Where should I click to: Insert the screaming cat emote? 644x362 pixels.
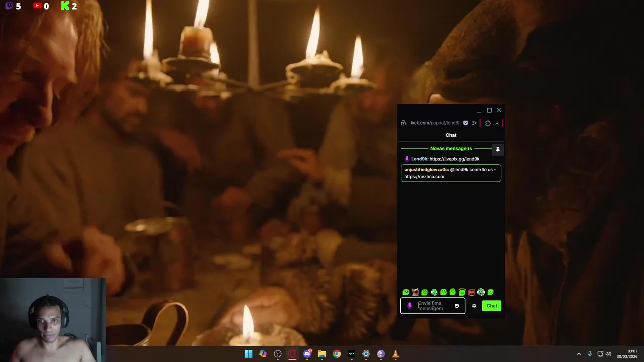tap(415, 292)
